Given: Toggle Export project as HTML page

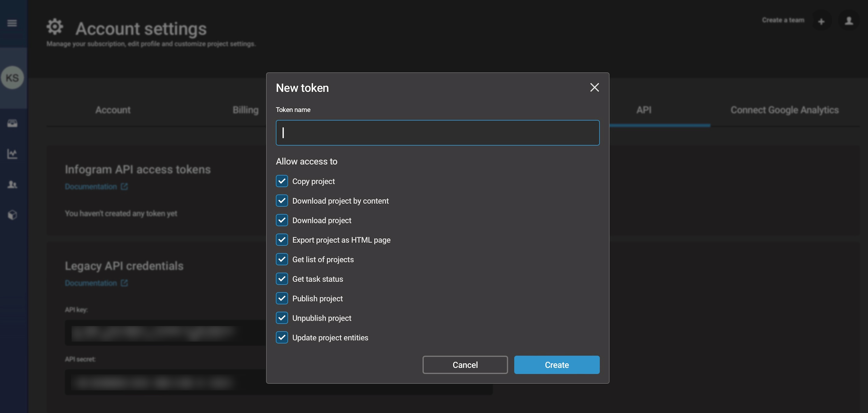Looking at the screenshot, I should tap(282, 240).
